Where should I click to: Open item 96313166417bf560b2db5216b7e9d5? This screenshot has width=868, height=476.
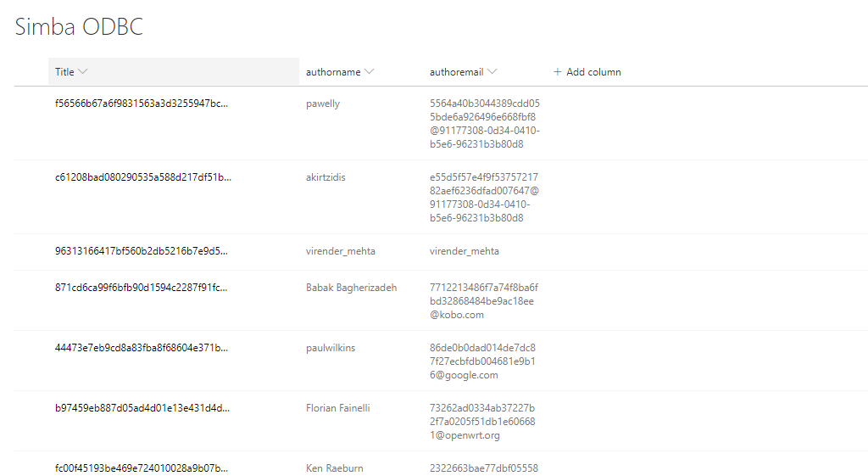142,251
